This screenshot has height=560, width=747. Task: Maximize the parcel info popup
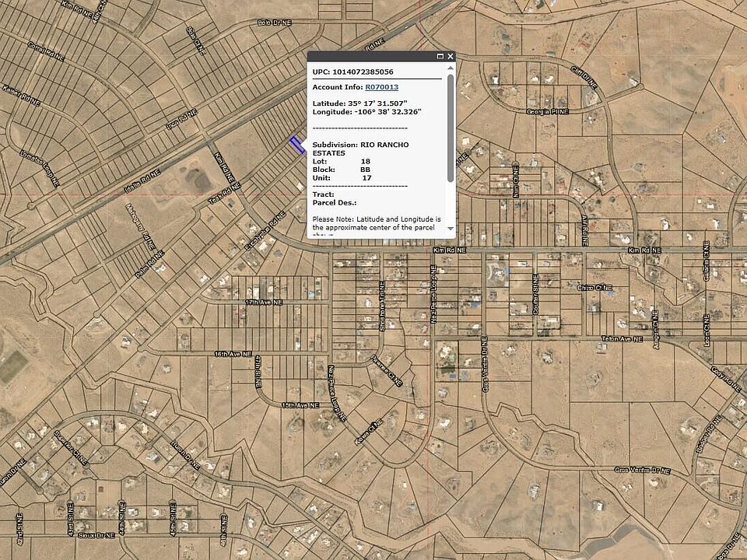pos(440,56)
